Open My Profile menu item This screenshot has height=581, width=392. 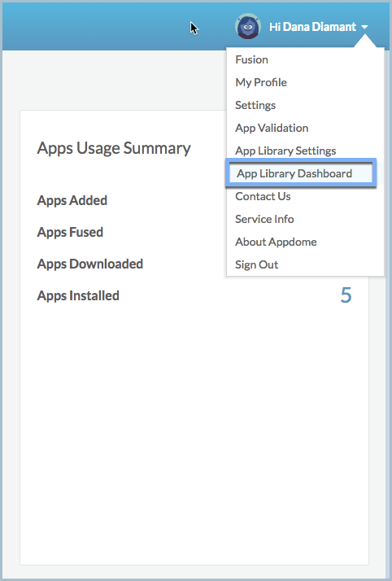(x=261, y=82)
